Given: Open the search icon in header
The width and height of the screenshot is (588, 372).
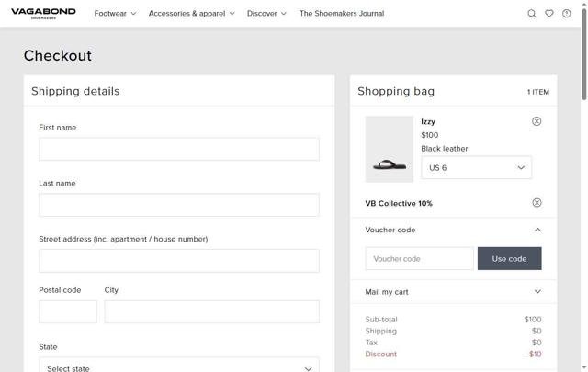Looking at the screenshot, I should pyautogui.click(x=532, y=14).
